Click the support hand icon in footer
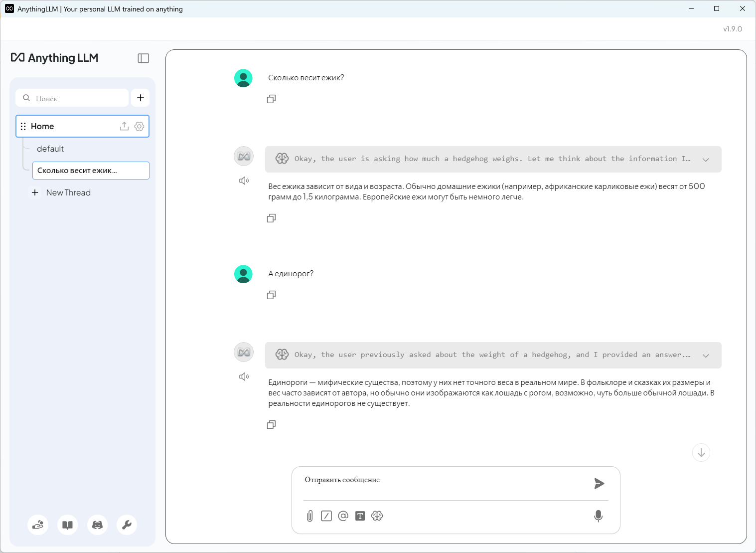The width and height of the screenshot is (756, 553). tap(38, 525)
